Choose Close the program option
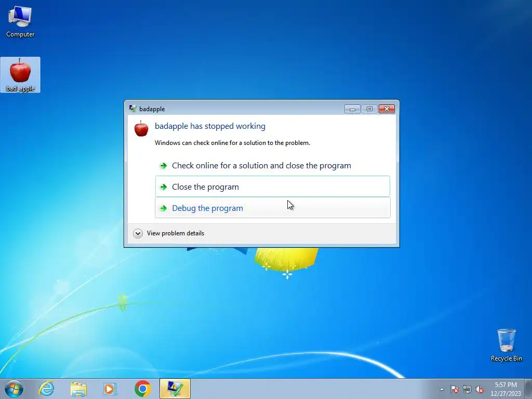The height and width of the screenshot is (399, 532). 272,187
